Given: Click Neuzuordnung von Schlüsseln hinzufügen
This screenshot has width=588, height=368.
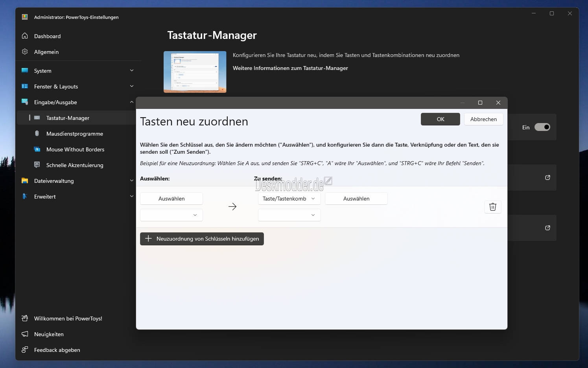Looking at the screenshot, I should (x=202, y=239).
